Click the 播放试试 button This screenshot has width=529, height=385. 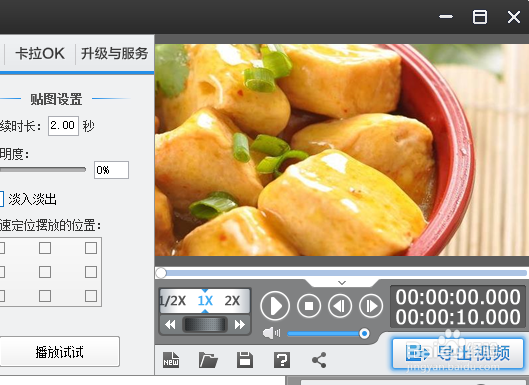pyautogui.click(x=59, y=352)
